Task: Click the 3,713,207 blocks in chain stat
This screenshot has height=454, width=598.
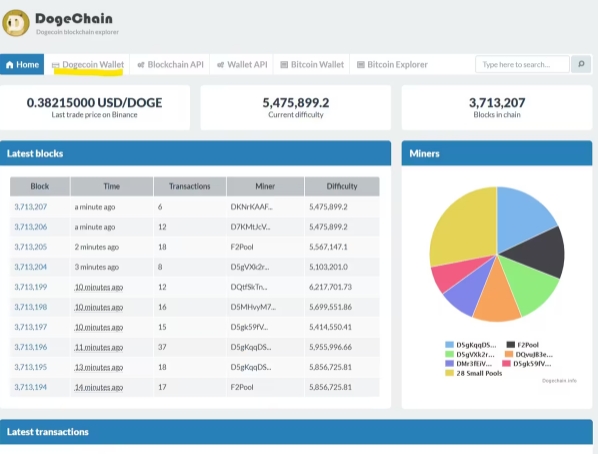Action: pos(497,103)
